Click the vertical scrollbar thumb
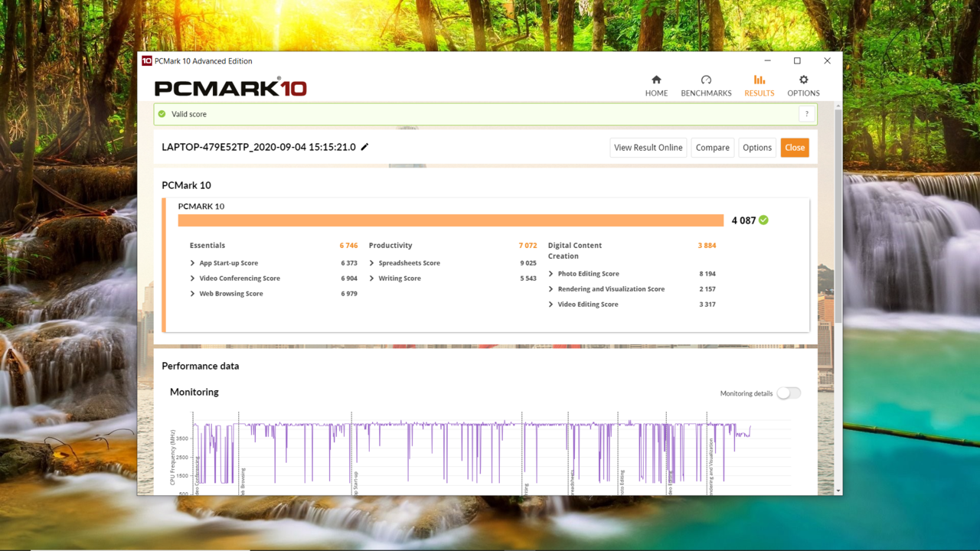 click(838, 216)
